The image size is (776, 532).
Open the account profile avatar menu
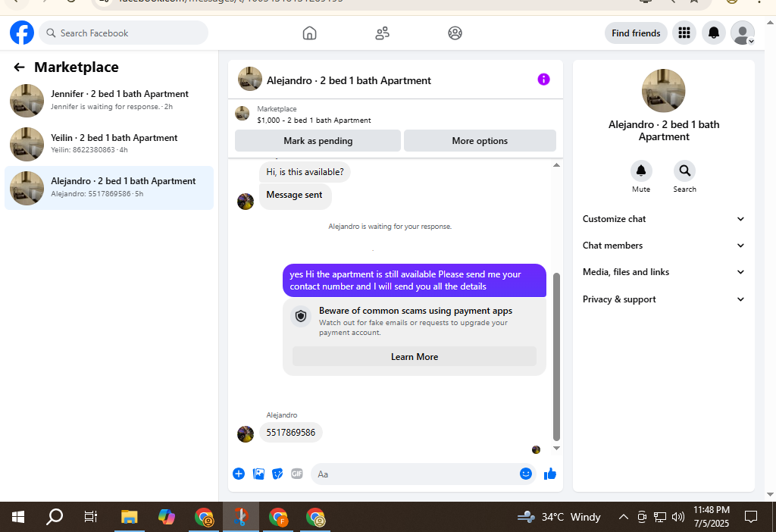743,33
